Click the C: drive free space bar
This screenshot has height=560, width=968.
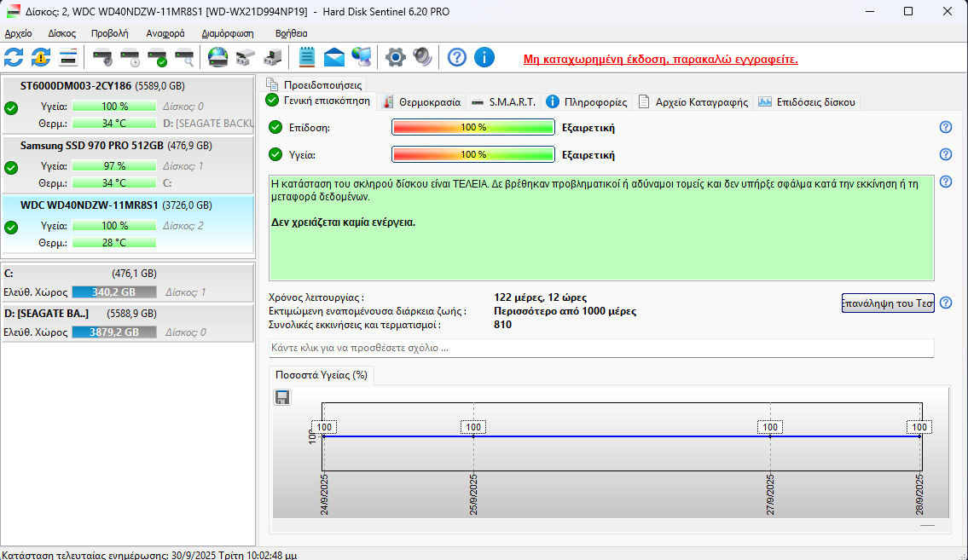tap(114, 292)
